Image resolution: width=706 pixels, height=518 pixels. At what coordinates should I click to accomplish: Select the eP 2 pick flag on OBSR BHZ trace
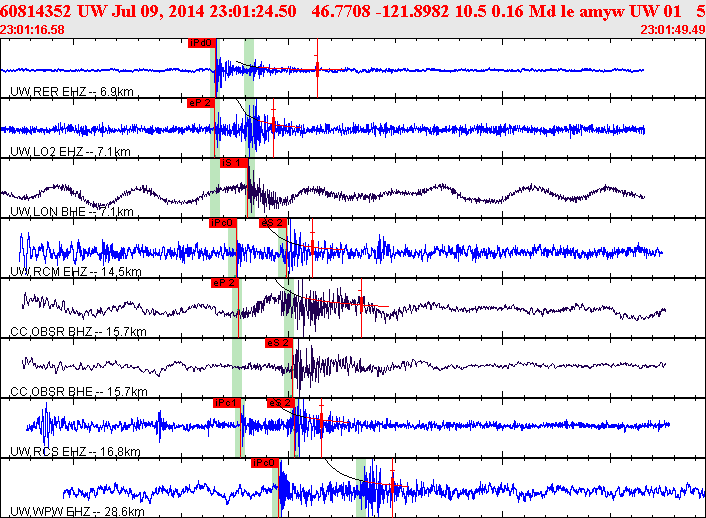coord(225,283)
